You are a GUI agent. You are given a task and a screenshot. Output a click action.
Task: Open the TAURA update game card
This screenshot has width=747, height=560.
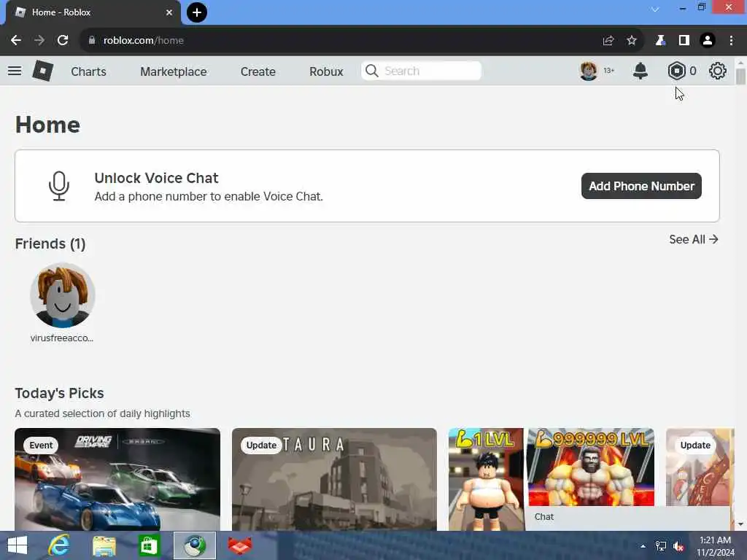(334, 479)
